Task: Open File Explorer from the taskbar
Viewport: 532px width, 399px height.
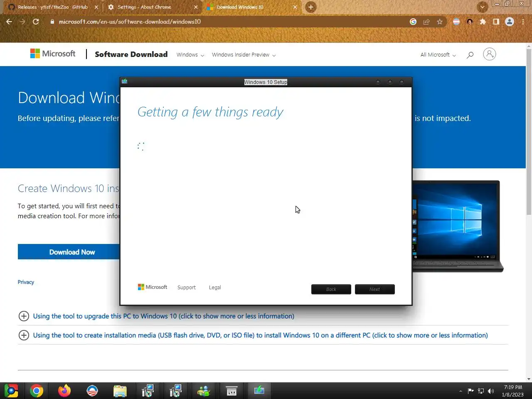Action: pos(120,391)
